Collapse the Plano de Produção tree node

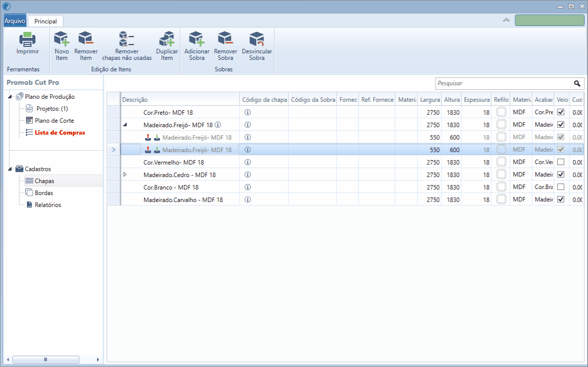click(10, 97)
